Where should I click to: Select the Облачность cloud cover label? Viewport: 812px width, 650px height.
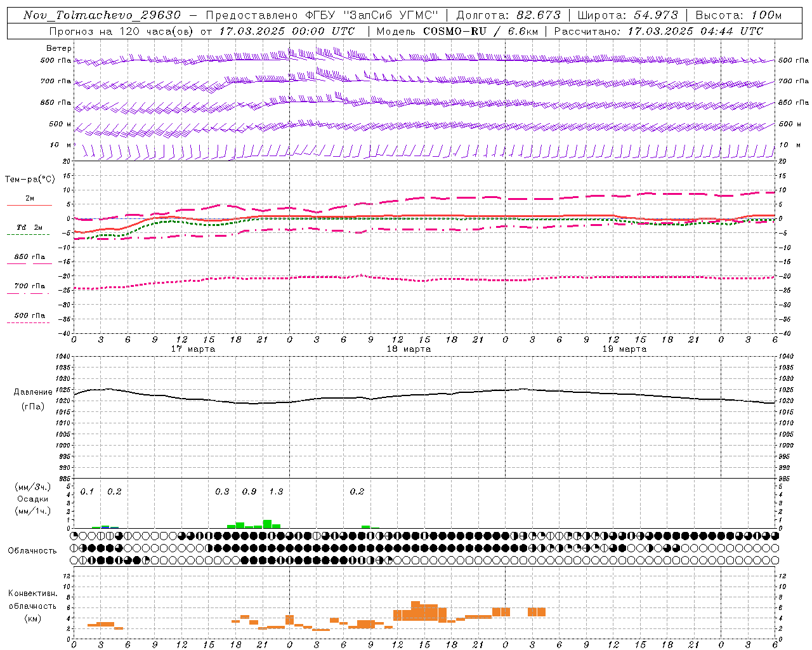(32, 550)
